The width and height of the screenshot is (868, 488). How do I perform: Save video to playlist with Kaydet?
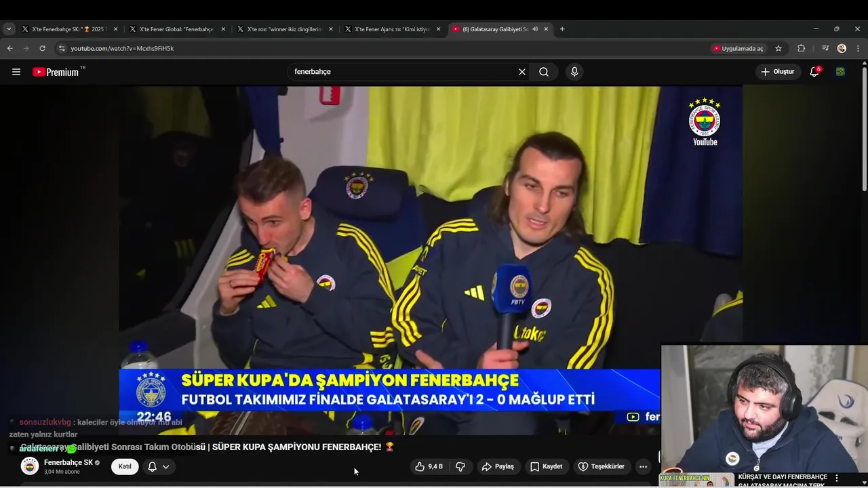click(546, 466)
